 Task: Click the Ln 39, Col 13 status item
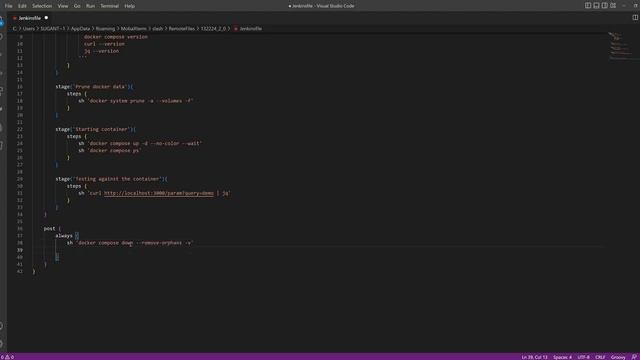[534, 357]
